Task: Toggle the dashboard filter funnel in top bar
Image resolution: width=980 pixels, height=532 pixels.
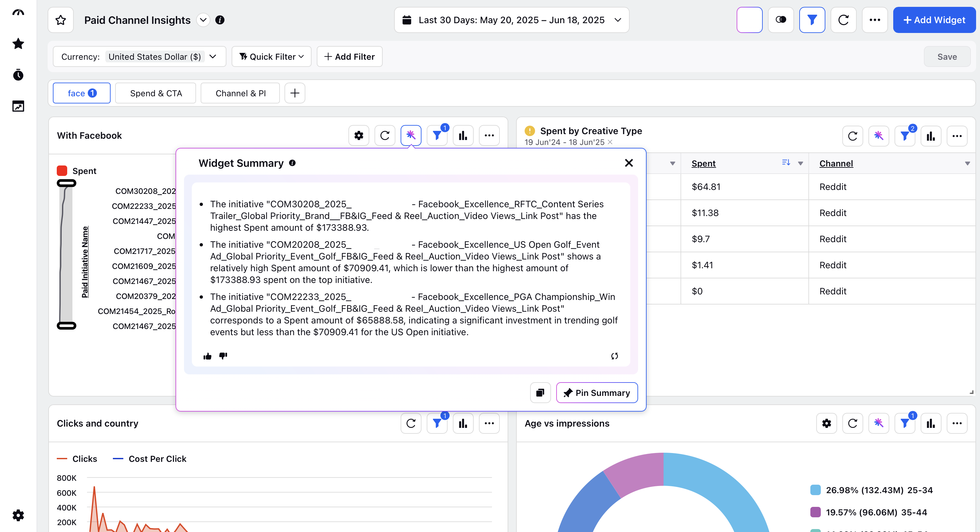Action: pyautogui.click(x=812, y=20)
